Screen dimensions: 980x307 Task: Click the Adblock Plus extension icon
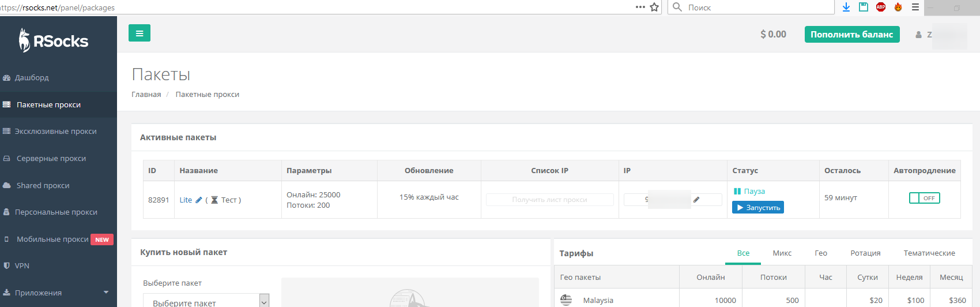(880, 7)
